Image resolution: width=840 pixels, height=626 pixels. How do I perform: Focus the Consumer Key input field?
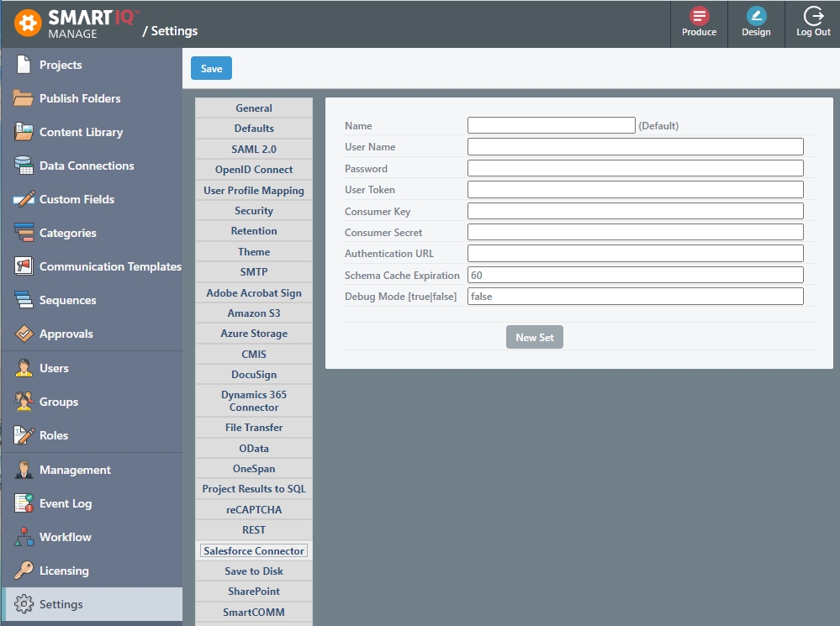(636, 211)
